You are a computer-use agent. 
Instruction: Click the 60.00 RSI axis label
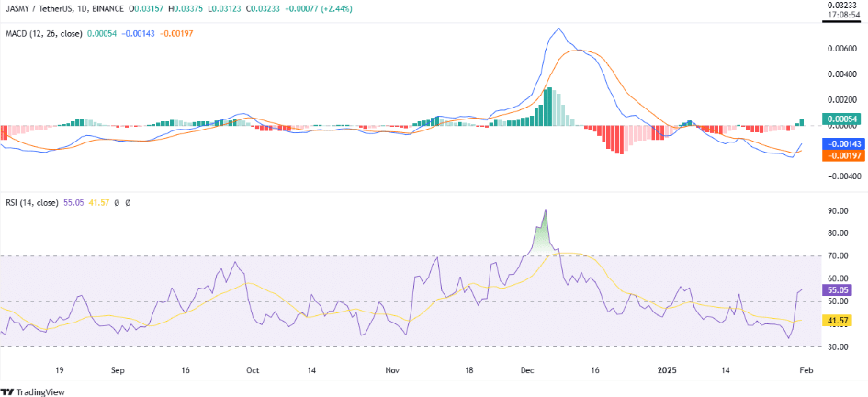coord(837,278)
